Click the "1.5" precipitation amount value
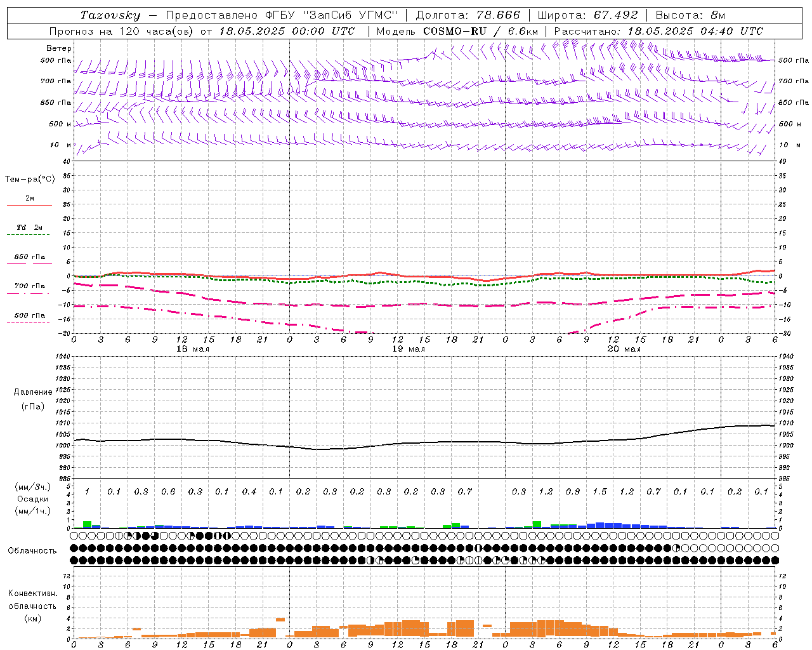The image size is (812, 650). click(599, 492)
